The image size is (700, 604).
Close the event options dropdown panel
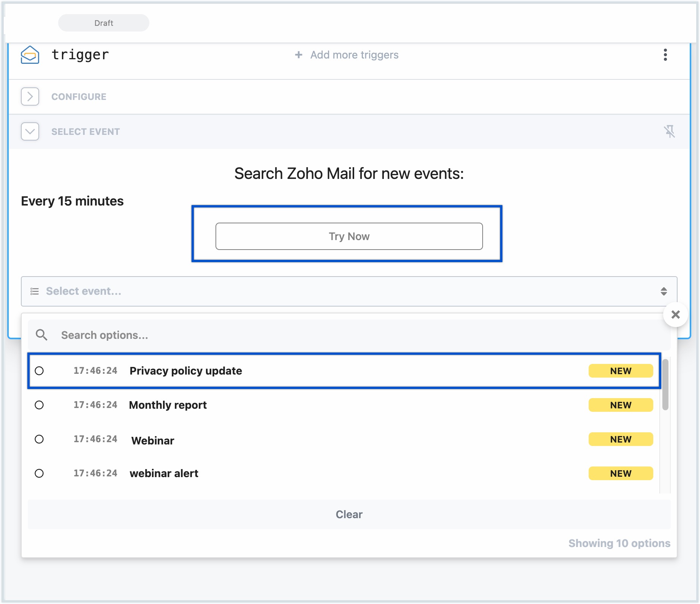[x=675, y=315]
